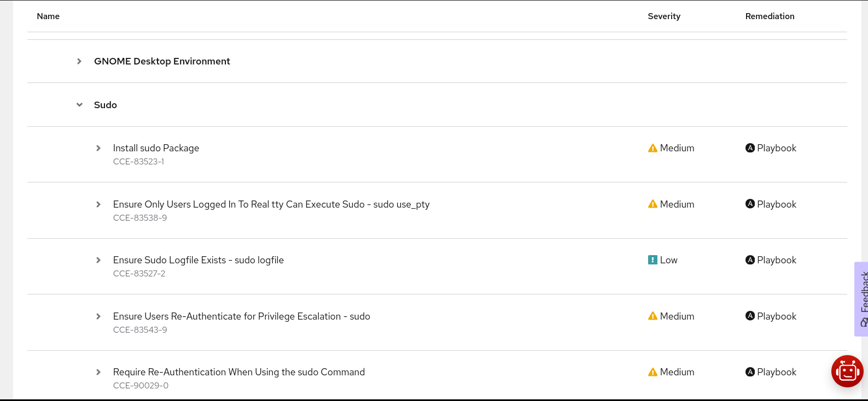Image resolution: width=868 pixels, height=401 pixels.
Task: Expand Require Re-Authentication When Using sudo rule
Action: coord(98,372)
